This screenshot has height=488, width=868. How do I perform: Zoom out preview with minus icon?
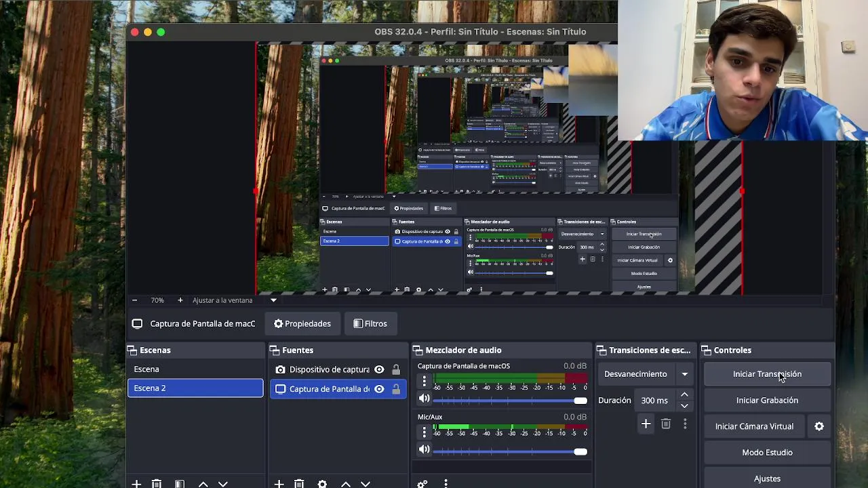point(134,300)
